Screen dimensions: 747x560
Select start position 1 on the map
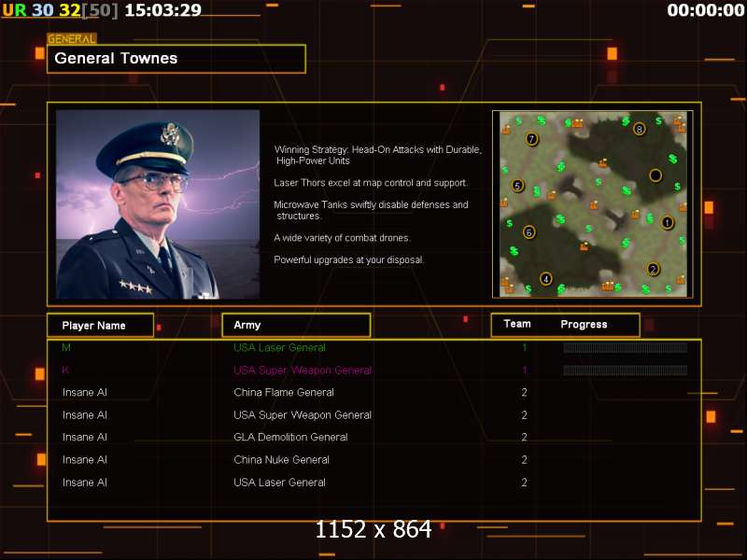[x=668, y=222]
